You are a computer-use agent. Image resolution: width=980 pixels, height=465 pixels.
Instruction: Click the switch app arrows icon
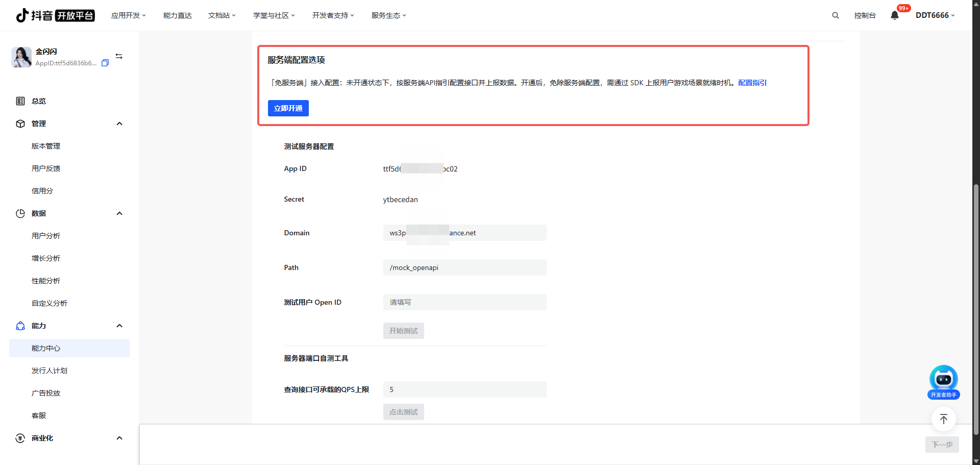pos(119,56)
